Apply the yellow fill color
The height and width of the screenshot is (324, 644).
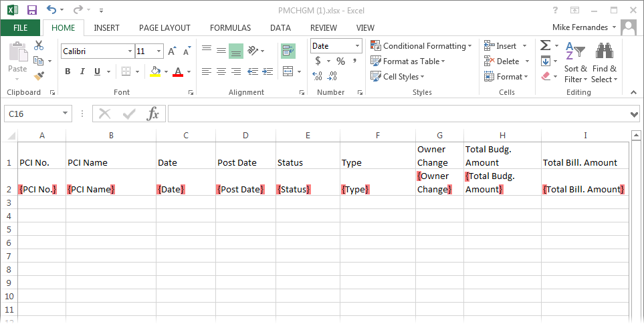[155, 71]
